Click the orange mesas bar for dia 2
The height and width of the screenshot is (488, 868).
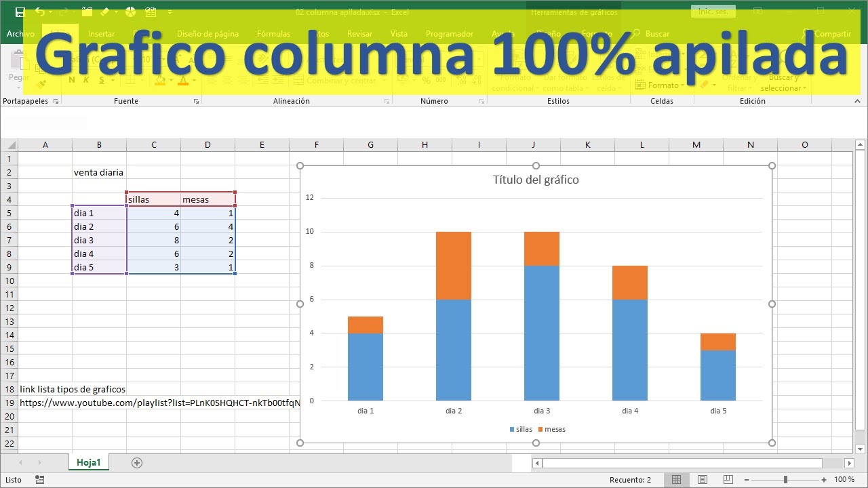click(454, 266)
